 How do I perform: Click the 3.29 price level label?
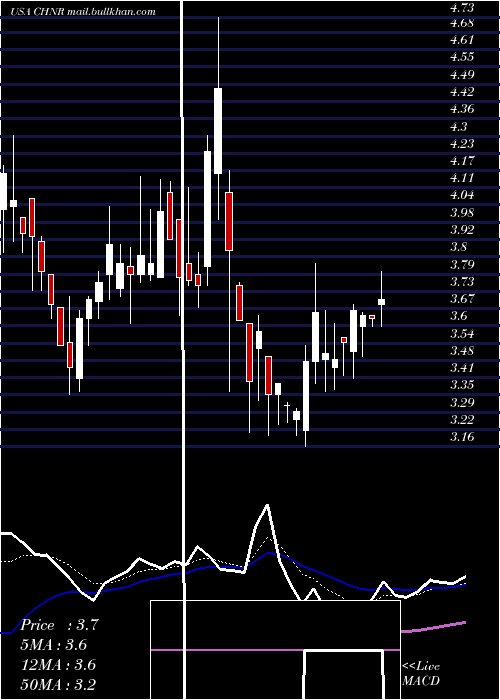pos(461,403)
